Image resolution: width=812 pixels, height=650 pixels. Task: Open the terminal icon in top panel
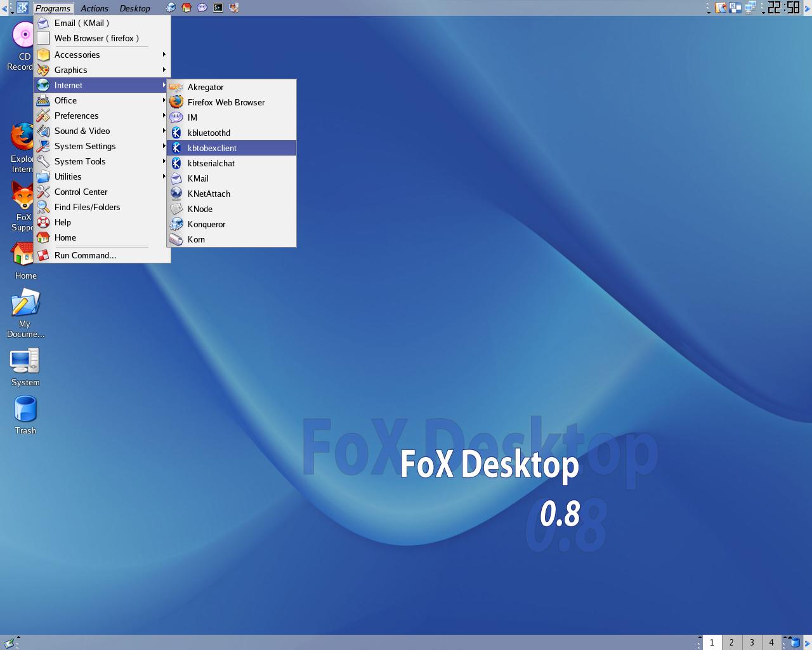click(218, 8)
